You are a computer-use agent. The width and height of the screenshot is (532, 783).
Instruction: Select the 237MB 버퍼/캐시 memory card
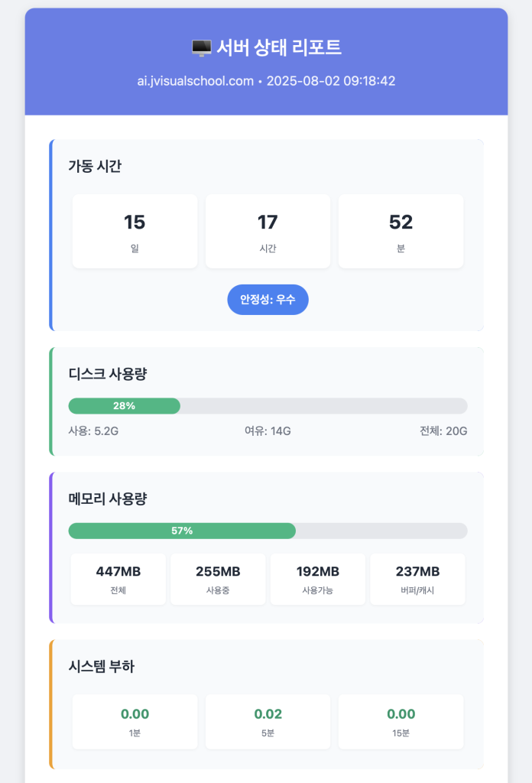pos(417,580)
